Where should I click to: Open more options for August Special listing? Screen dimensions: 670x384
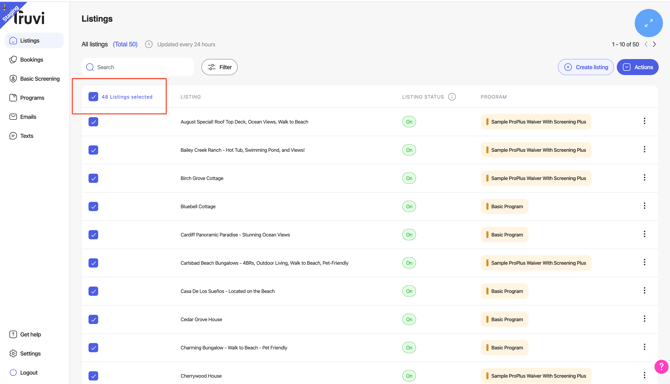coord(644,121)
